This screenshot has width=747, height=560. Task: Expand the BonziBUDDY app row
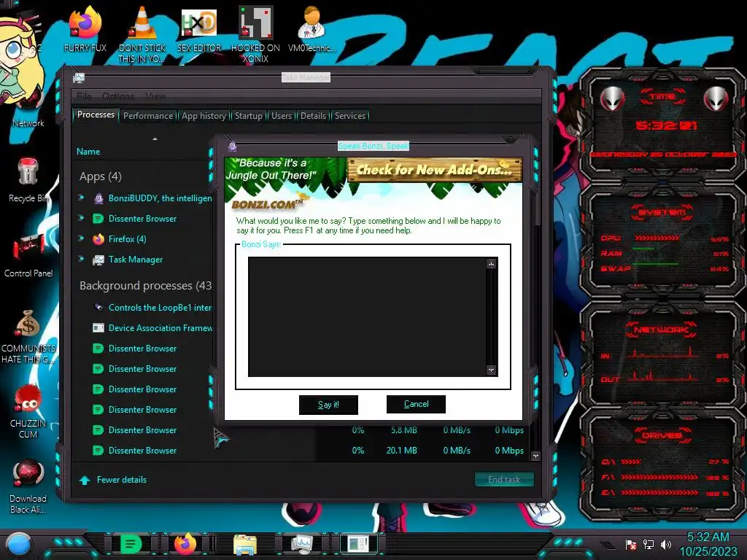click(81, 198)
